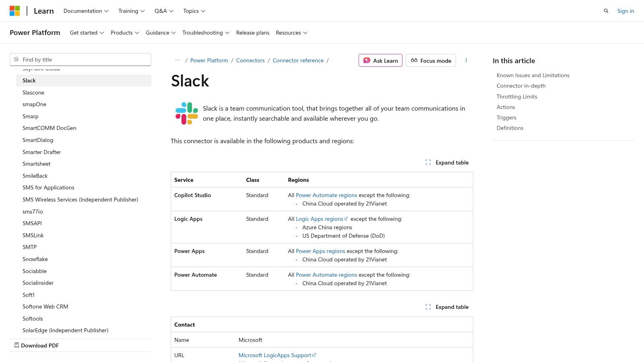Open smapOne connector in sidebar
Screen dimensions: 644x362
[35, 104]
